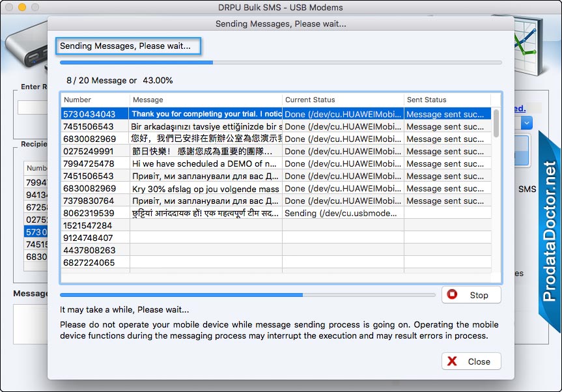Click the 'It may take a while, Please wait...' text

click(124, 309)
